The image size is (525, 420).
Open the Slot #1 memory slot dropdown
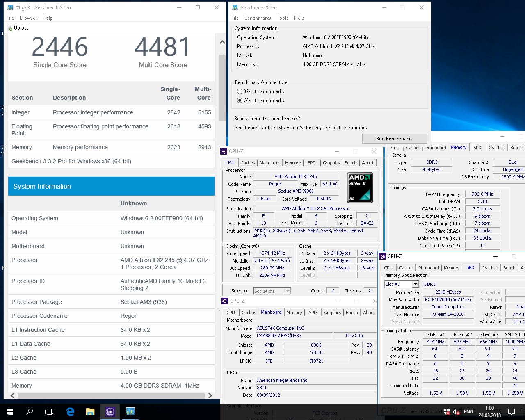(415, 284)
